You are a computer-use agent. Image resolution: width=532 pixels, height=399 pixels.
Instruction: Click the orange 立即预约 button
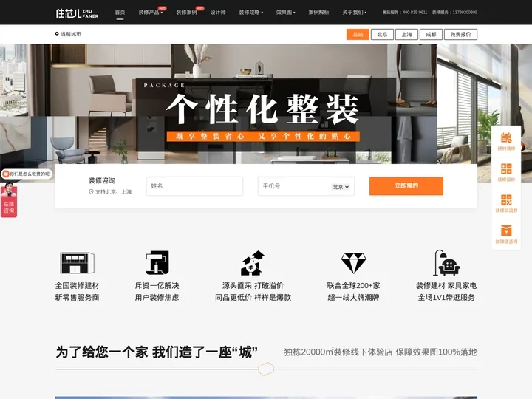pos(406,186)
